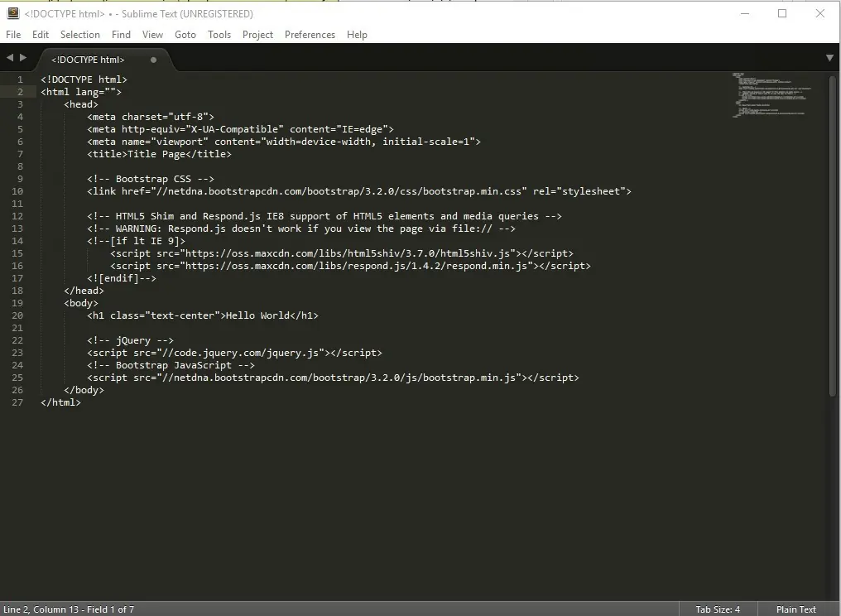The width and height of the screenshot is (841, 616).
Task: Click the html5shiv.js script line
Action: (x=342, y=253)
